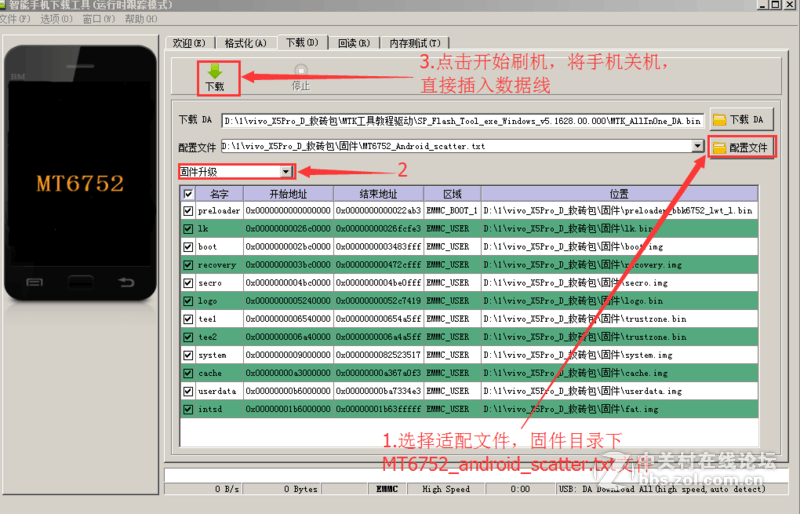
Task: Expand the scatter file path dropdown arrow
Action: click(697, 146)
